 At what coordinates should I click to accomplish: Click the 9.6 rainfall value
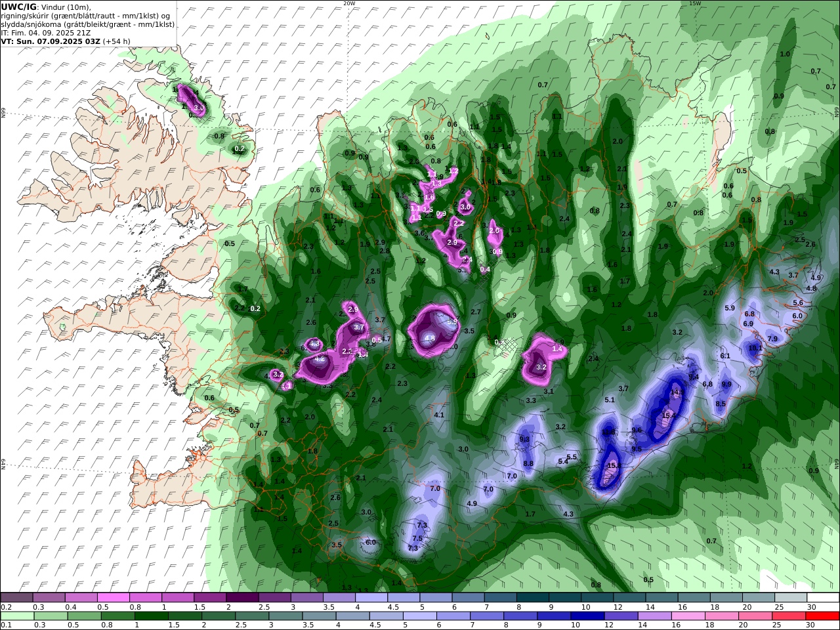(x=637, y=430)
